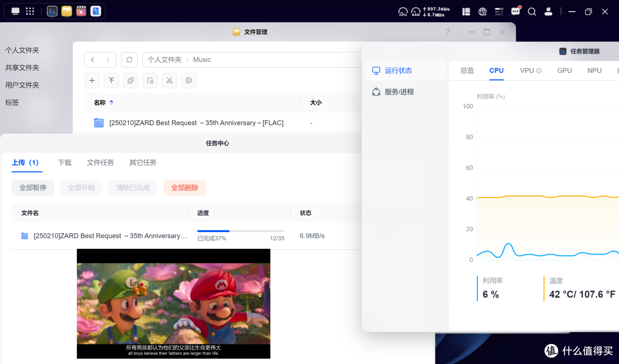Go forward in the File Manager

(x=108, y=60)
